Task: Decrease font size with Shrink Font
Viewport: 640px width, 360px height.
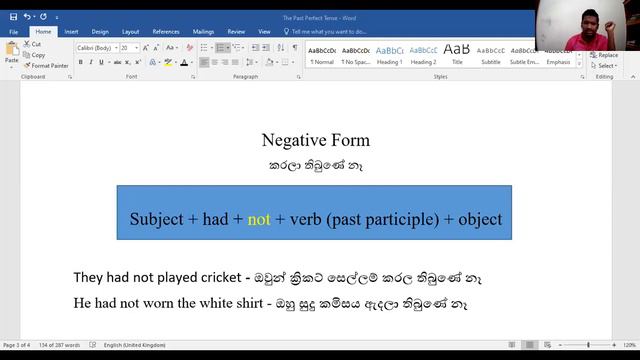Action: click(x=156, y=48)
